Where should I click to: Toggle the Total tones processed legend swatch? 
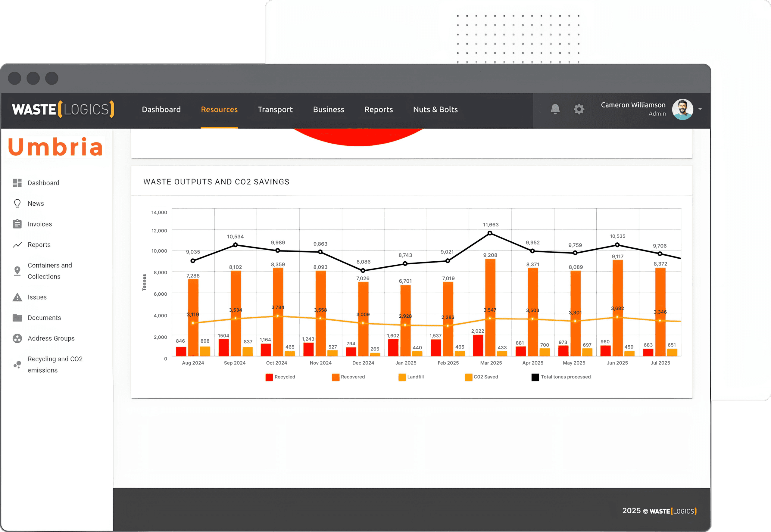535,377
